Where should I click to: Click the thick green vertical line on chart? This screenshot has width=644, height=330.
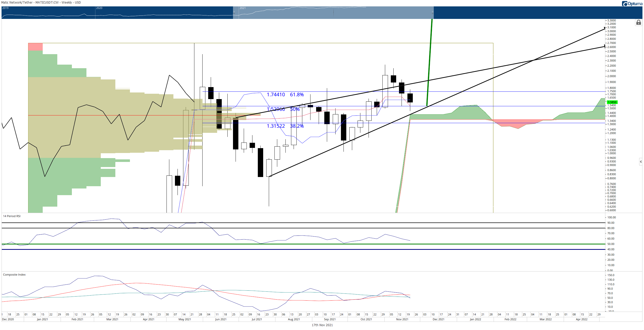(429, 63)
